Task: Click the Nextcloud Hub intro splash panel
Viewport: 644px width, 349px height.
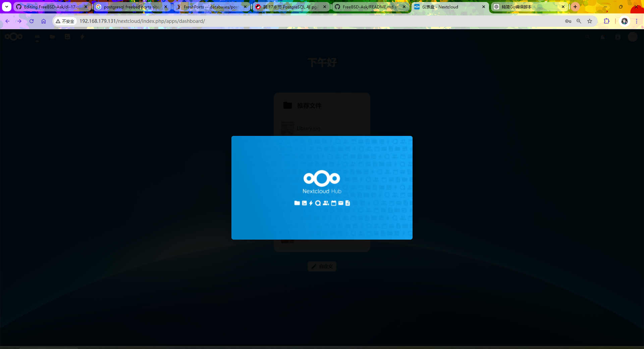Action: pyautogui.click(x=322, y=188)
